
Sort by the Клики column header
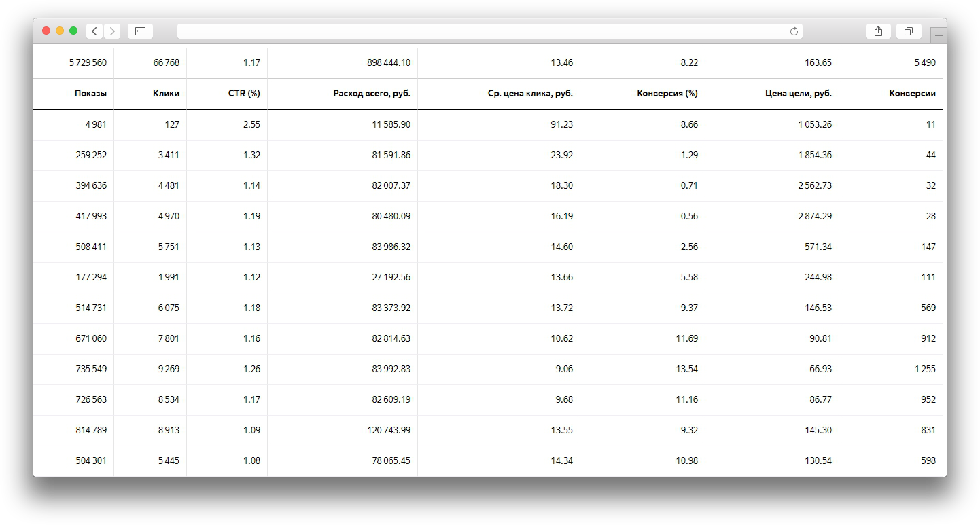coord(166,94)
